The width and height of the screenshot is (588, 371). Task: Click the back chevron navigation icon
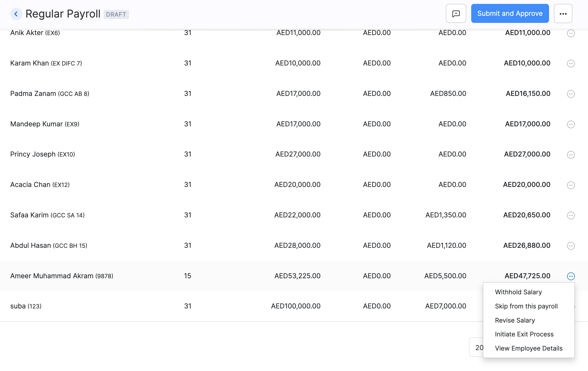(16, 13)
